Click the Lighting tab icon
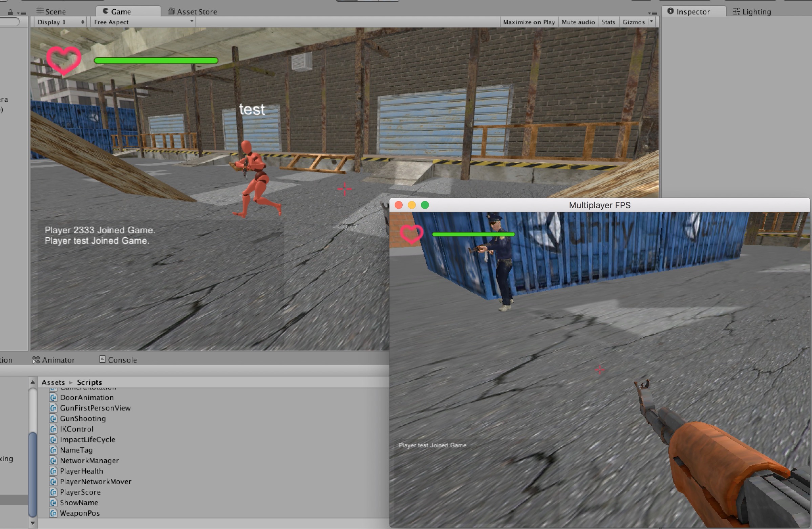The height and width of the screenshot is (529, 812). pyautogui.click(x=736, y=11)
